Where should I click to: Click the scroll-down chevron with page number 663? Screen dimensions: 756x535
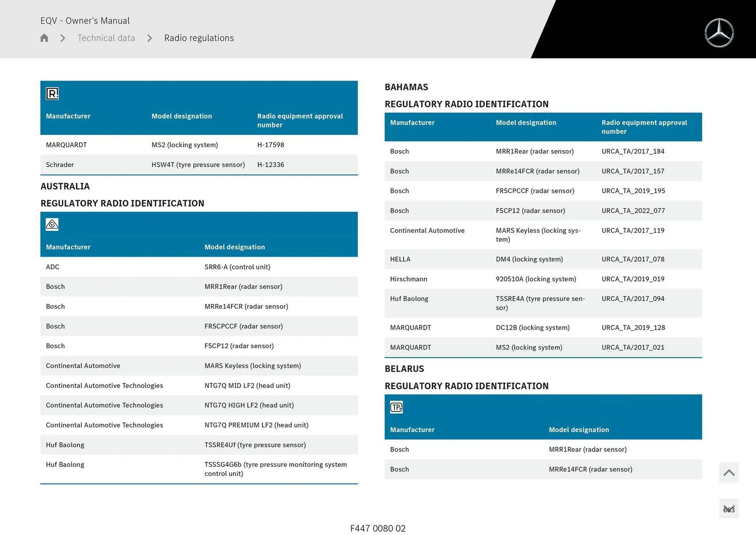pos(728,509)
